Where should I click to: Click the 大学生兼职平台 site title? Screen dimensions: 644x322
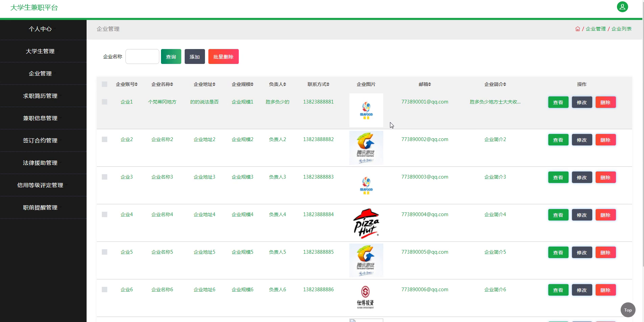click(x=34, y=7)
